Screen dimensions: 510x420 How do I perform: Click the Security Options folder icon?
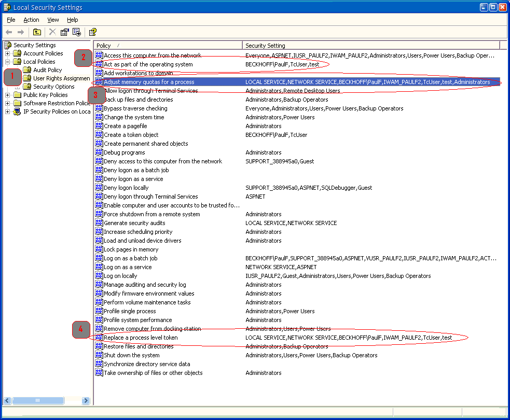pyautogui.click(x=27, y=87)
